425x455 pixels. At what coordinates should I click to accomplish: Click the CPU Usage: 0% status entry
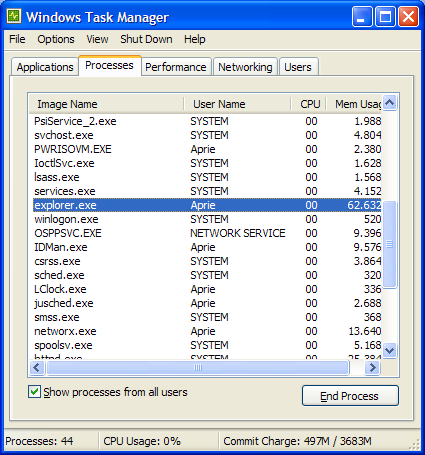[x=142, y=441]
